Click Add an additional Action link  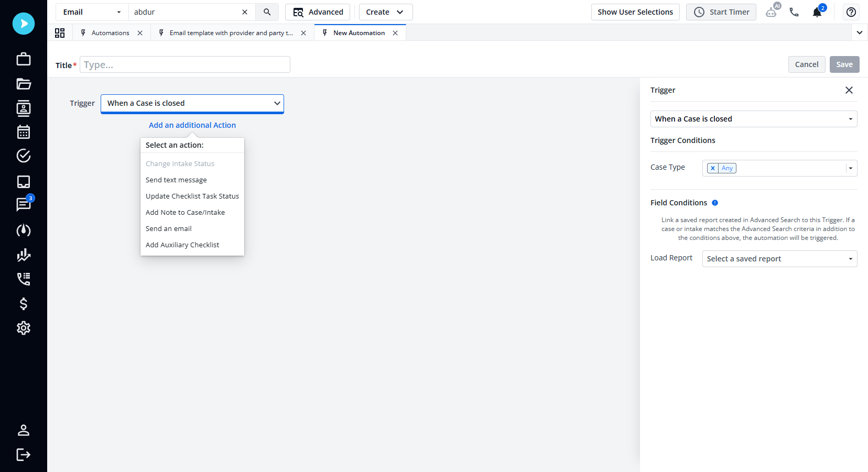click(x=192, y=125)
